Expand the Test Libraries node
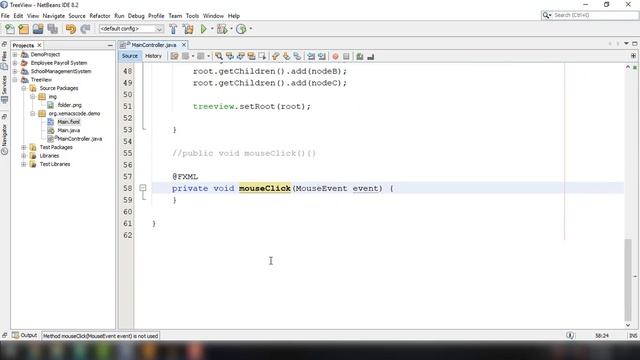Image resolution: width=640 pixels, height=360 pixels. (24, 164)
